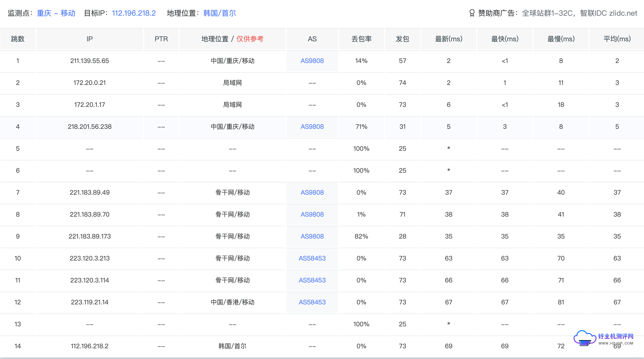Open the 重庆 – 移动 monitoring point link
The height and width of the screenshot is (359, 644).
(x=56, y=13)
